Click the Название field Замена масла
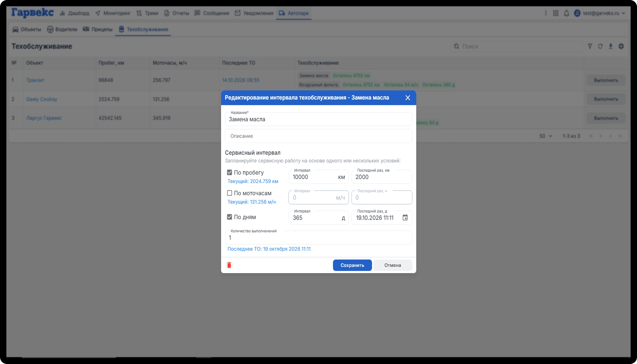 318,119
